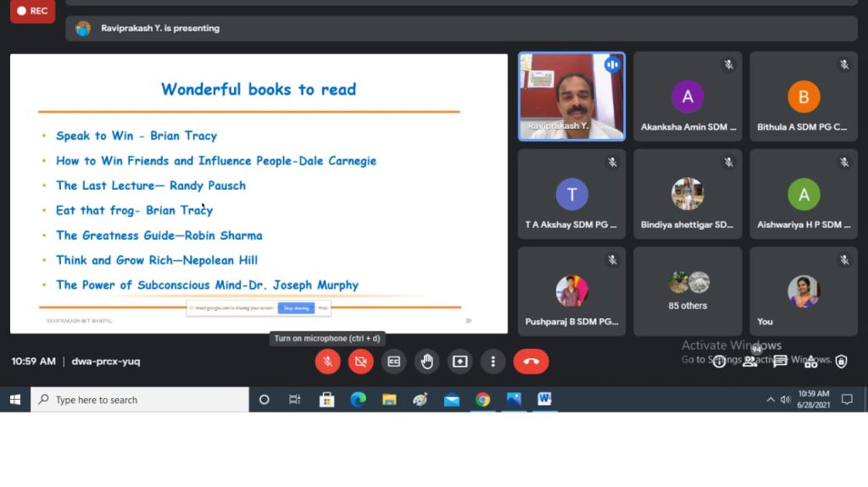
Task: Open the present now screen share button
Action: click(x=460, y=362)
